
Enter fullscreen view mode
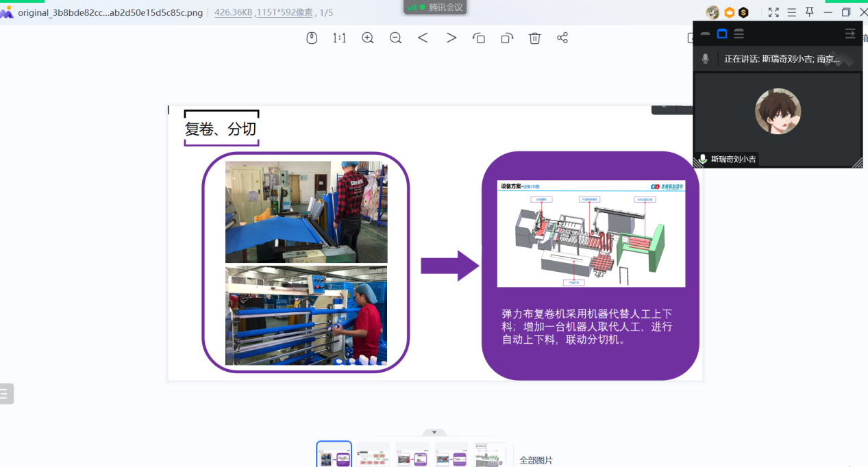tap(773, 12)
